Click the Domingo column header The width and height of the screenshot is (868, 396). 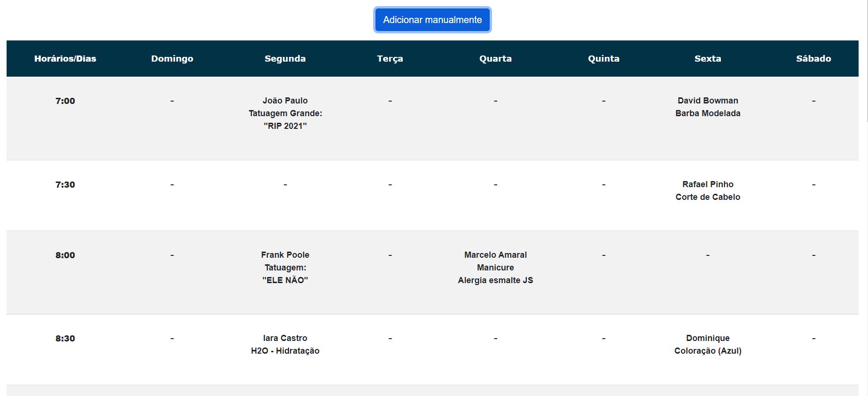[172, 59]
